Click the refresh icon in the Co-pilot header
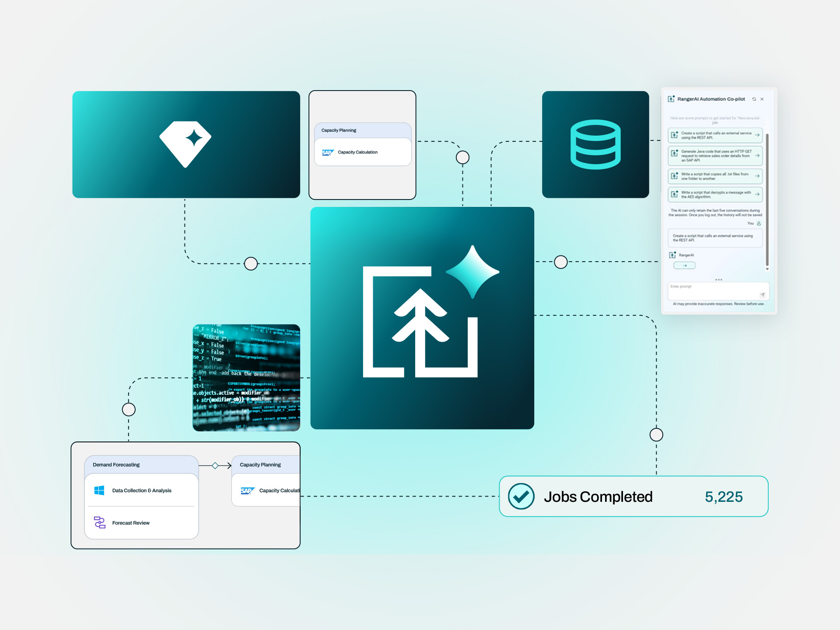This screenshot has width=840, height=630. coord(754,99)
